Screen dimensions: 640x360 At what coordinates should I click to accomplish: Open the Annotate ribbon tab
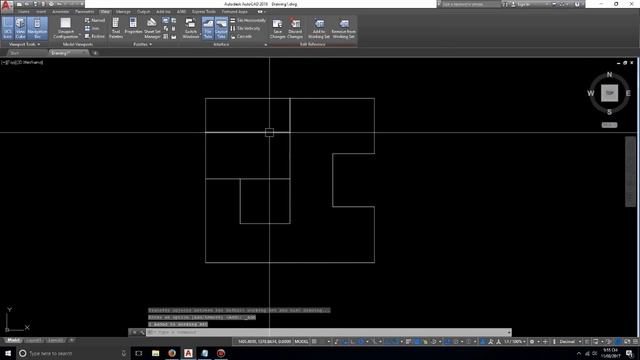60,12
